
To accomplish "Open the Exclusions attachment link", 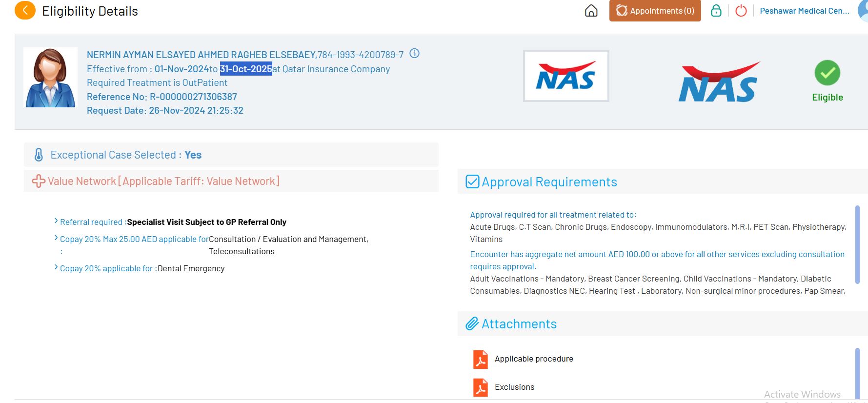I will [x=514, y=387].
